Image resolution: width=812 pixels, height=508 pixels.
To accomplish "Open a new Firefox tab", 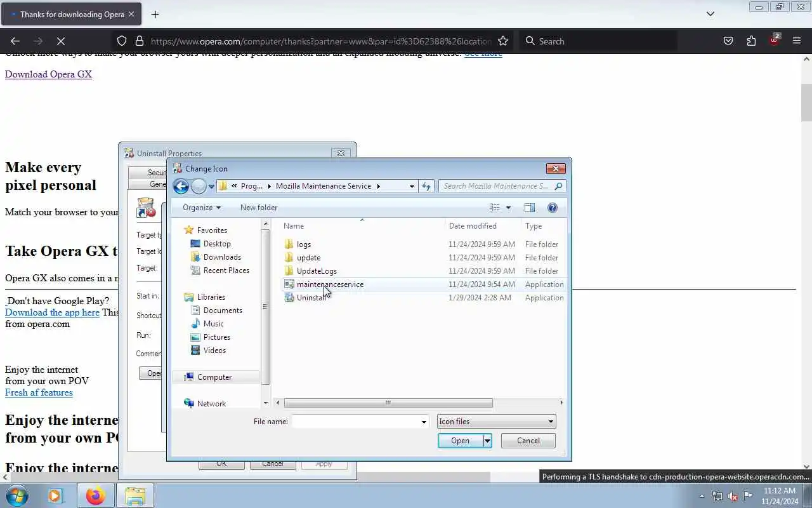I will point(155,14).
